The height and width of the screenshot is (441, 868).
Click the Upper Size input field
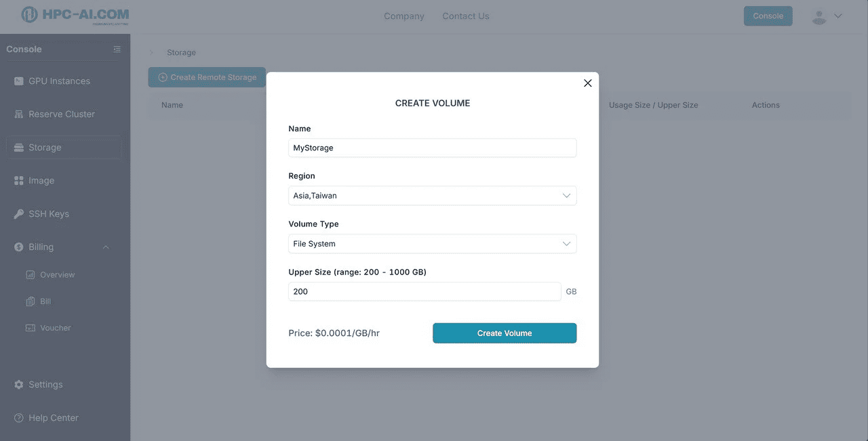tap(425, 291)
